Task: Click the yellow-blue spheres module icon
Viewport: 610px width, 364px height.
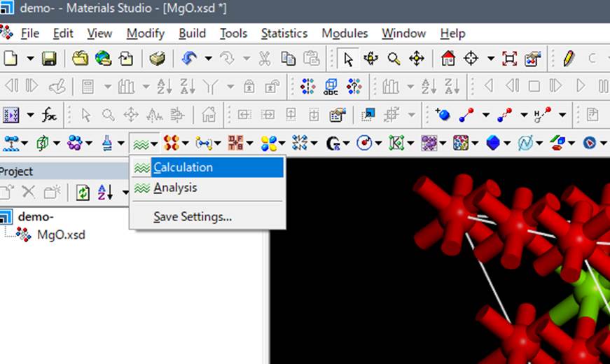Action: click(269, 143)
